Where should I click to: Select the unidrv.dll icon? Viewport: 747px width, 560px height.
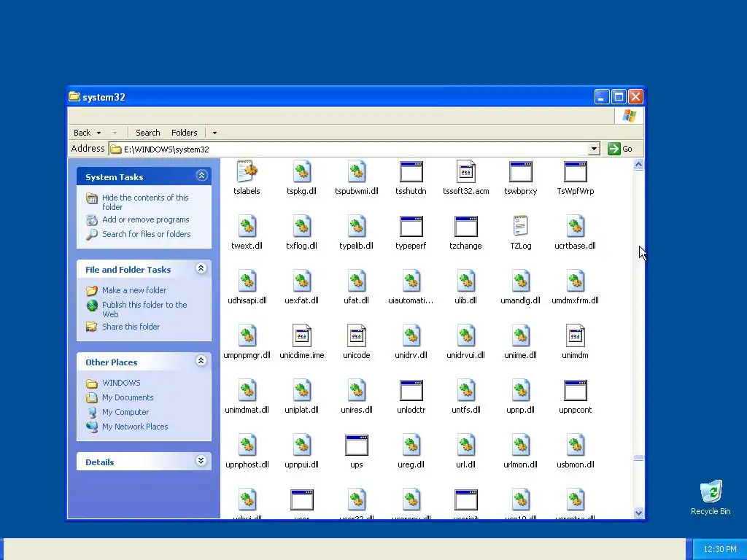point(411,335)
